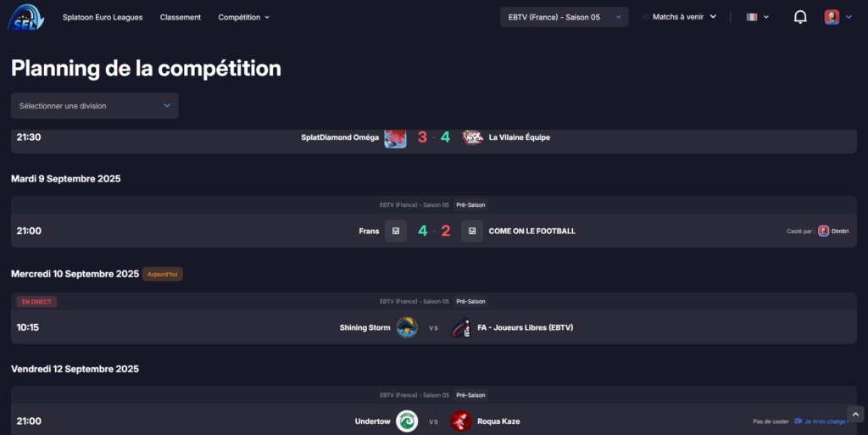Image resolution: width=868 pixels, height=435 pixels.
Task: Click the Splatoon Euro Leagues link
Action: tap(103, 17)
